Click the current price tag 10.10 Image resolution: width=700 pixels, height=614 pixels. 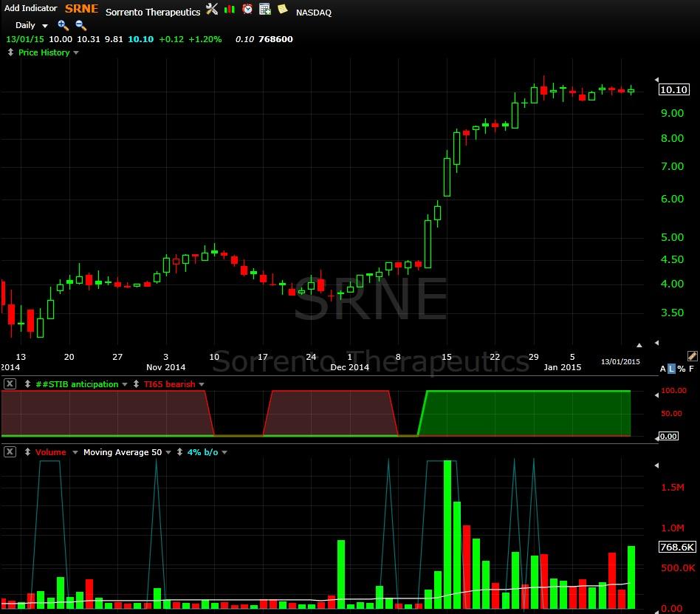(673, 90)
